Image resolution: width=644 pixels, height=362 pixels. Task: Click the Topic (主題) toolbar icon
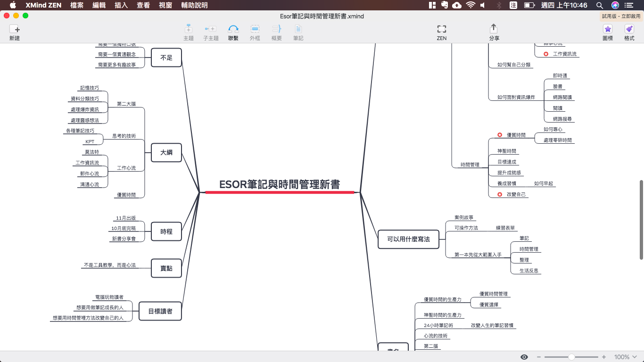pyautogui.click(x=188, y=29)
